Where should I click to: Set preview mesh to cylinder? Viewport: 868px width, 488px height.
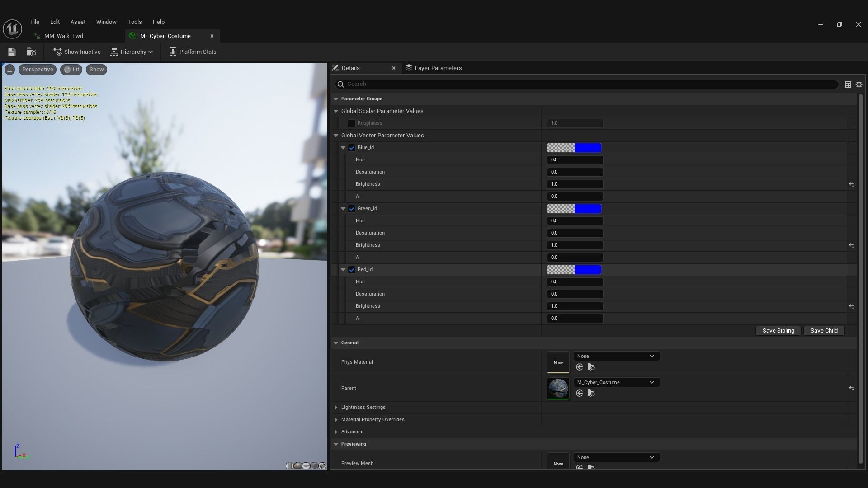tap(289, 466)
